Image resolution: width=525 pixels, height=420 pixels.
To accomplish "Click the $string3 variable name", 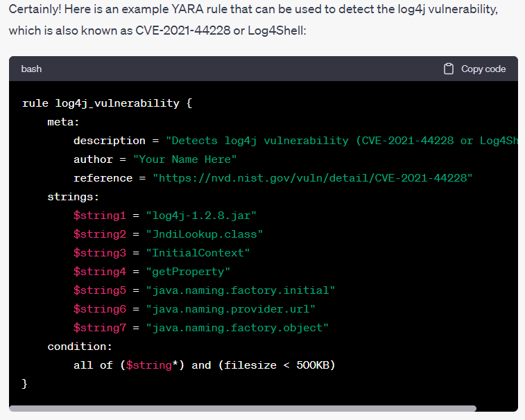I will [100, 253].
